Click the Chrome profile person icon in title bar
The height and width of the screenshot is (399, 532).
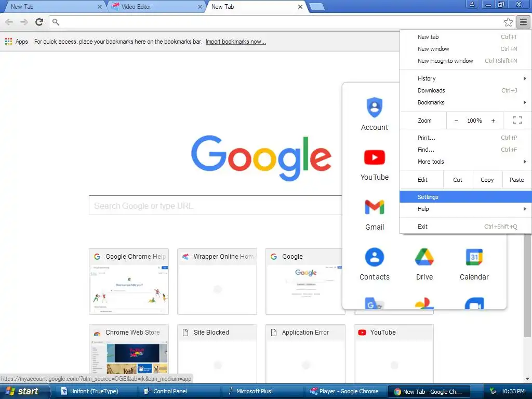472,4
